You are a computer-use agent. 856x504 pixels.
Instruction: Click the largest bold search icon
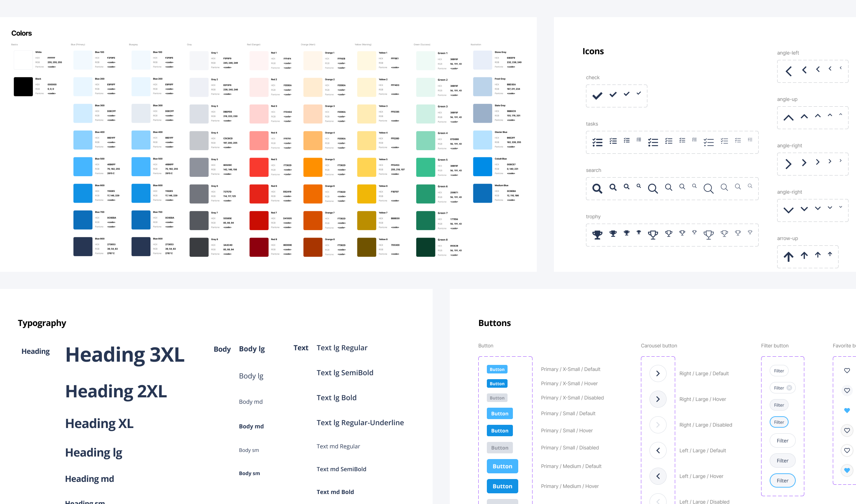[x=597, y=188]
